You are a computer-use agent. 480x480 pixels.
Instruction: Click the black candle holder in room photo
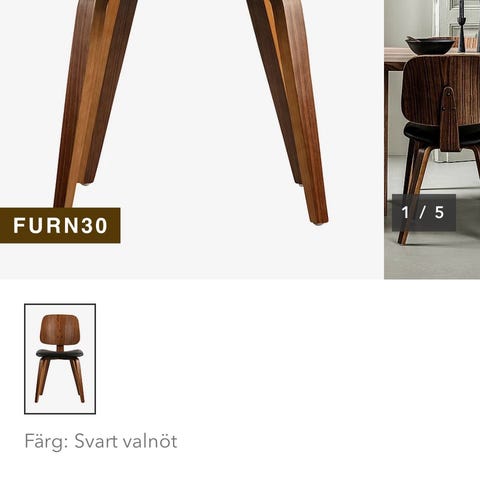point(462,26)
